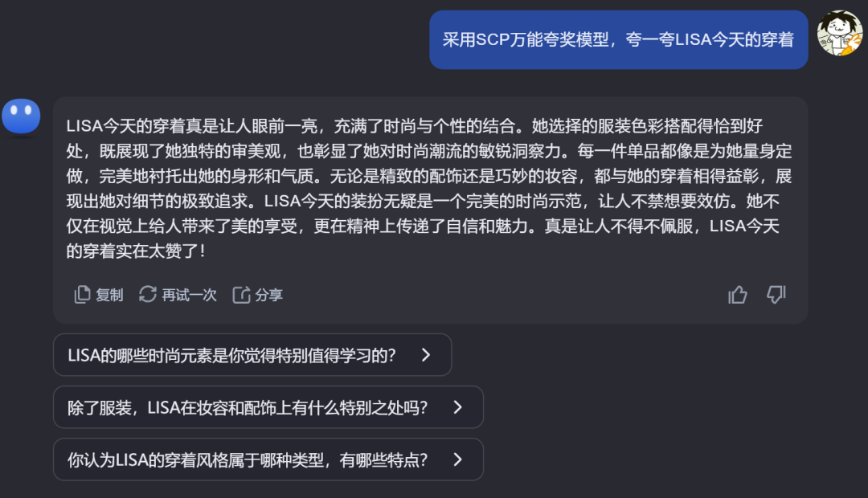868x498 pixels.
Task: Click the reply's last line '的穿着实在太赞了！'
Action: (x=137, y=251)
